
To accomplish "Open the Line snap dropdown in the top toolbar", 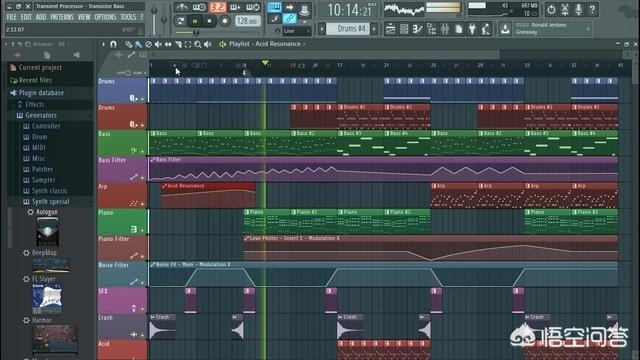I will (297, 31).
